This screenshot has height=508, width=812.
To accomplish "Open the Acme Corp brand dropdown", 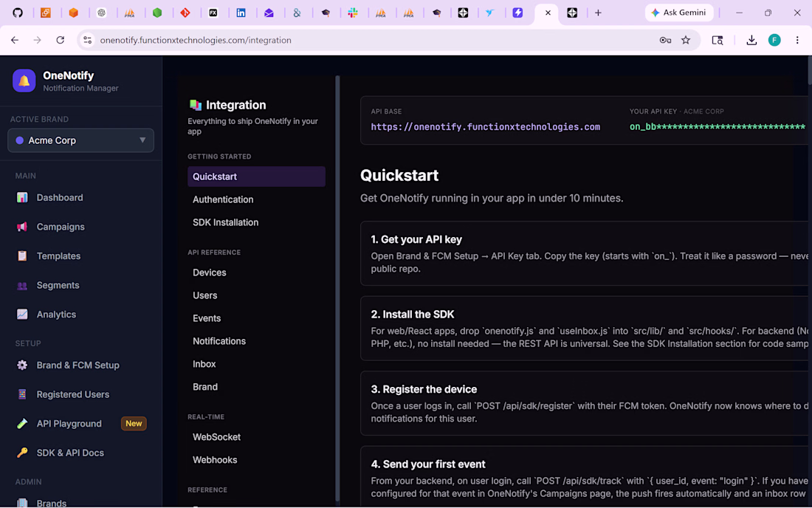I will pos(80,140).
